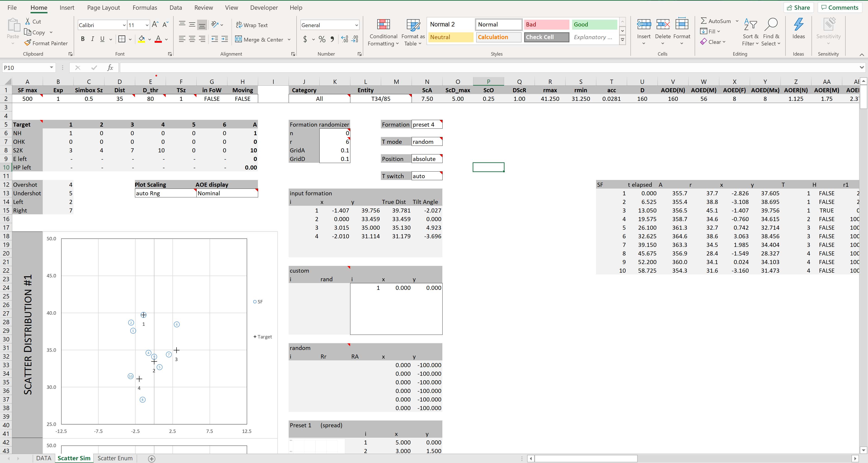Screen dimensions: 868x463
Task: Click the vertical scrollbar down arrow
Action: (x=863, y=450)
